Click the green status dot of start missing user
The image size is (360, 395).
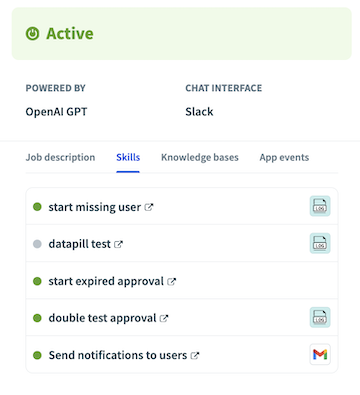click(x=37, y=207)
